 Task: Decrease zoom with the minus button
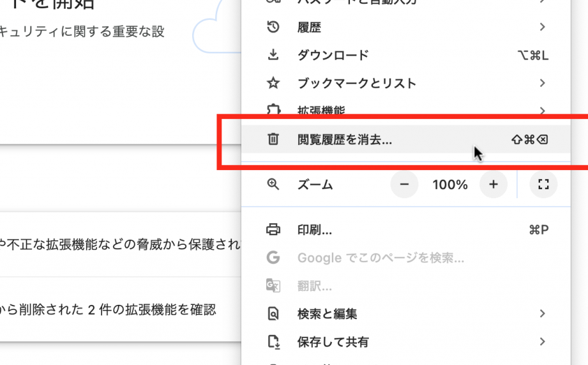click(x=404, y=184)
